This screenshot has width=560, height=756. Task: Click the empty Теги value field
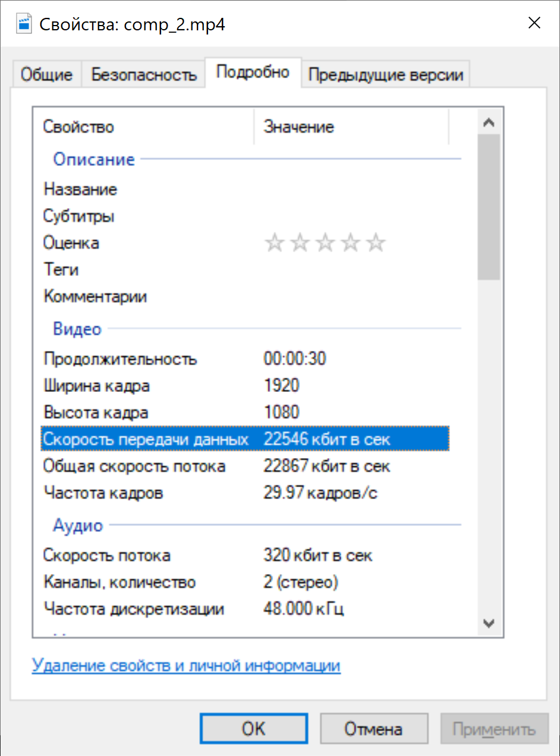coord(351,270)
